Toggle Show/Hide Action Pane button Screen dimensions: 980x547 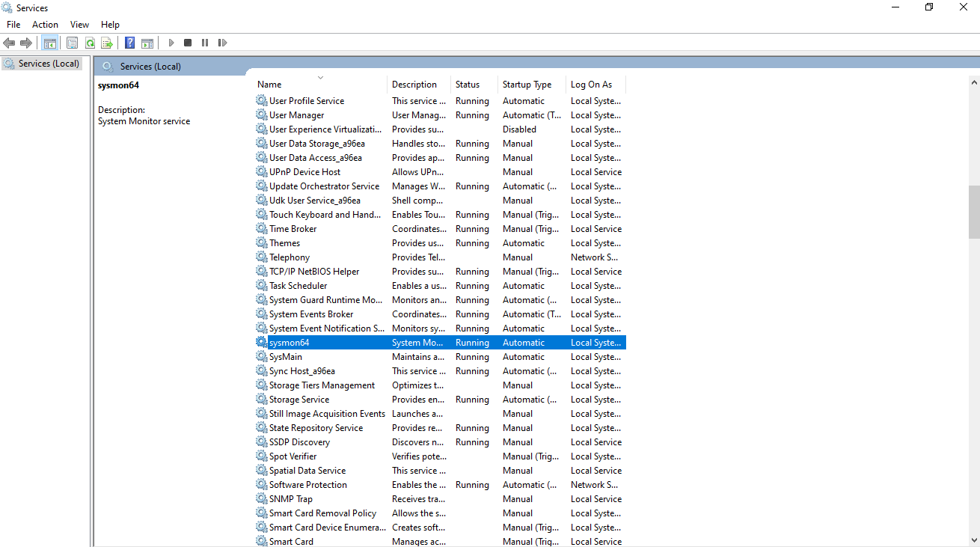(147, 43)
